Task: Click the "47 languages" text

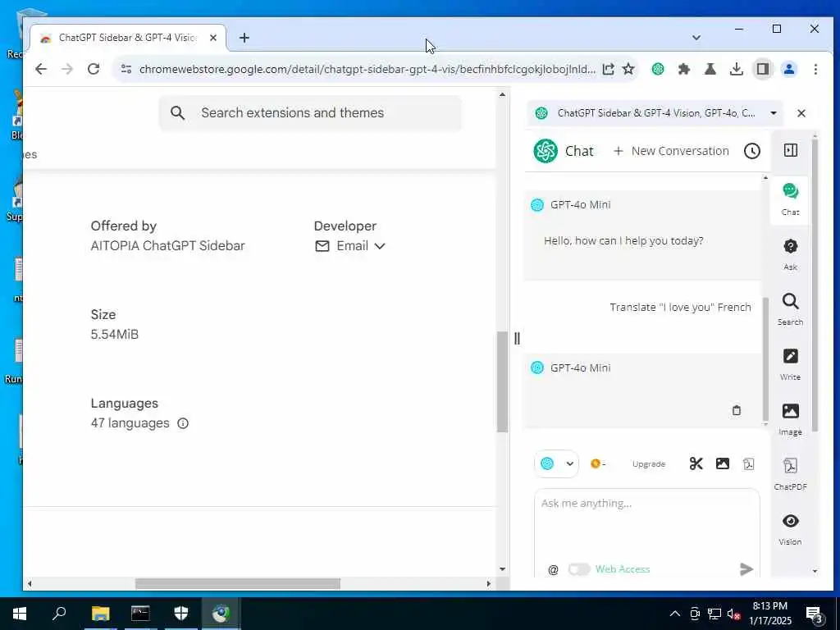Action: click(x=130, y=423)
